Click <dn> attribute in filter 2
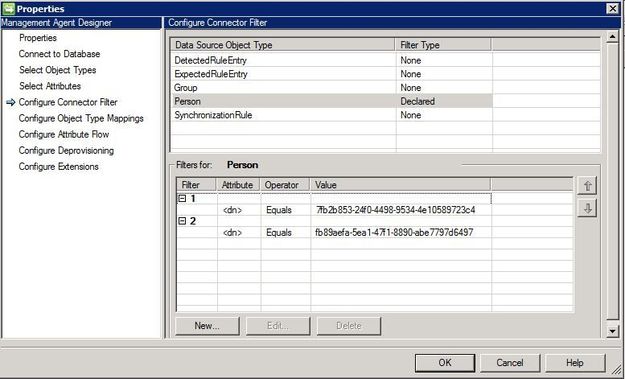 tap(232, 233)
